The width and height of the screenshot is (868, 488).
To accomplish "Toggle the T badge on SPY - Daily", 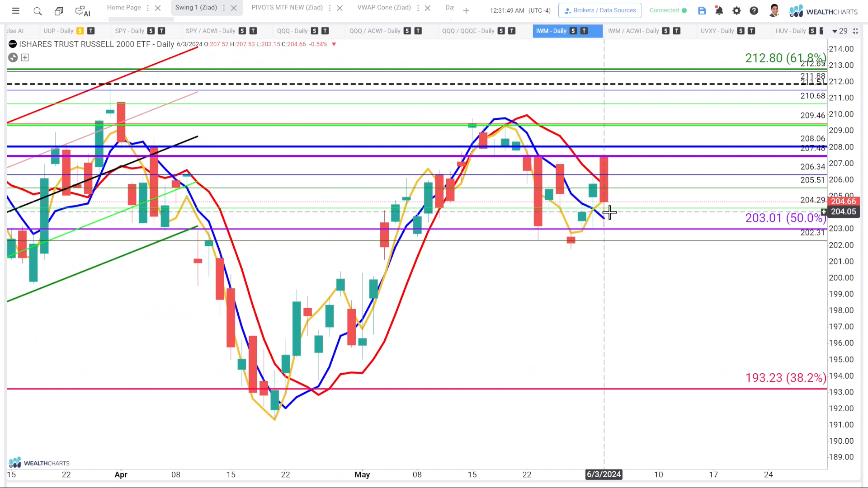I will 161,31.
